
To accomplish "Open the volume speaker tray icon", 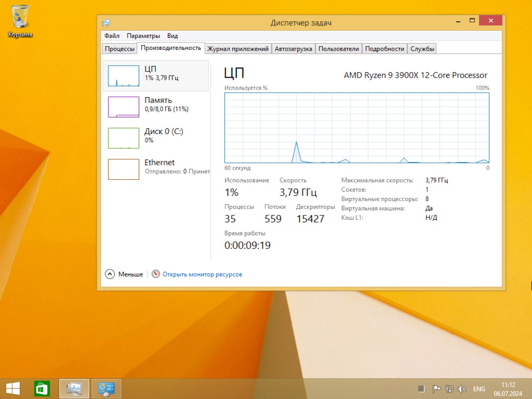I will [x=462, y=389].
